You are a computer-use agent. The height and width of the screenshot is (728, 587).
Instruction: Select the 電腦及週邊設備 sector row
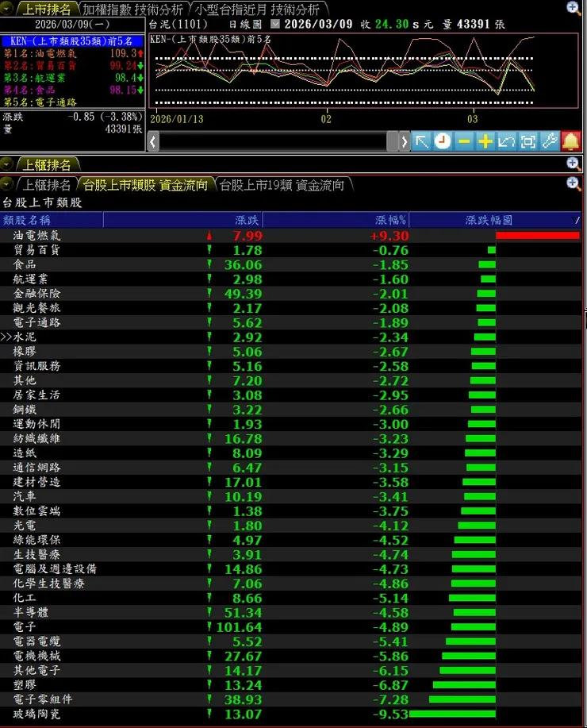[290, 568]
